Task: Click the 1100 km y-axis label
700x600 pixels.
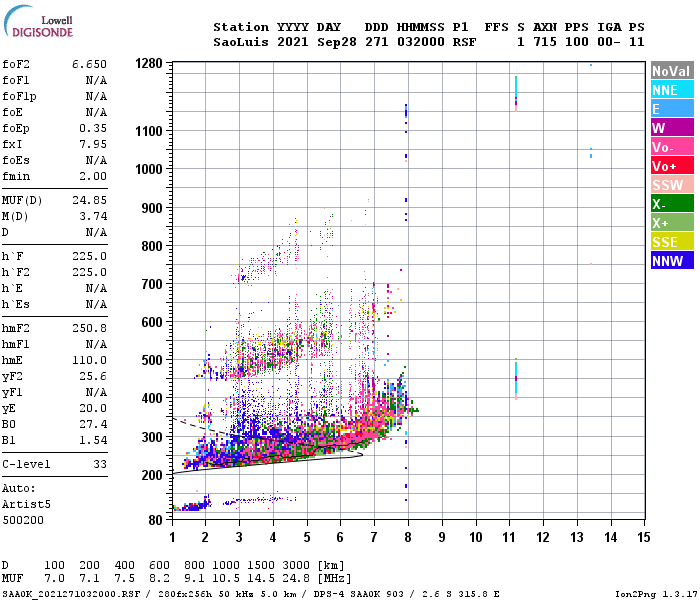Action: click(x=149, y=131)
